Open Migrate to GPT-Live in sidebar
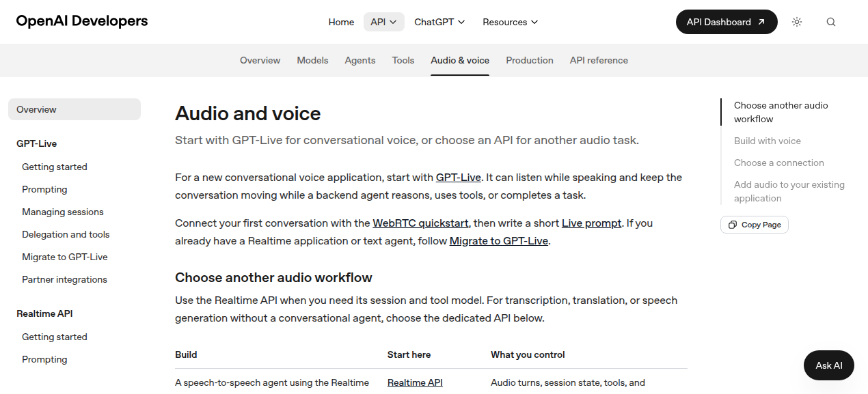Image resolution: width=868 pixels, height=394 pixels. pos(65,257)
